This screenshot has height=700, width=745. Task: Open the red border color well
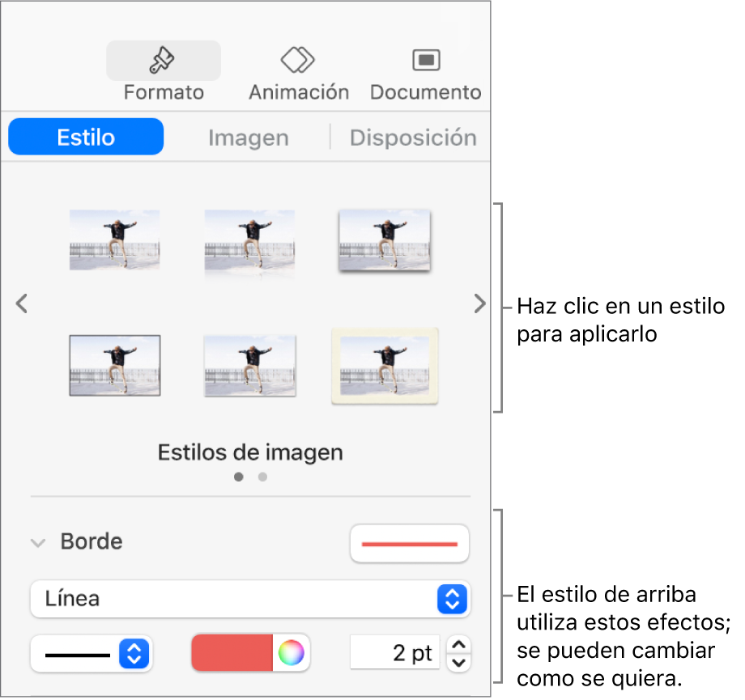pos(232,652)
